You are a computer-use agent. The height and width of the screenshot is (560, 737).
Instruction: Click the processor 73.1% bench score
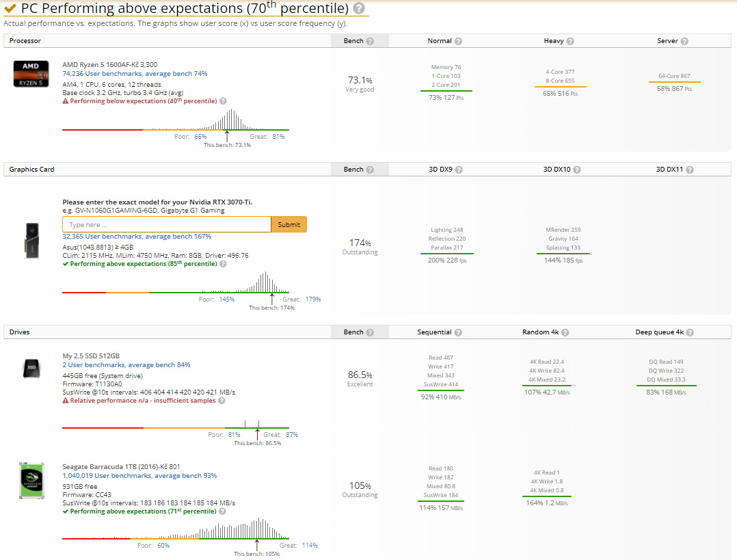pyautogui.click(x=360, y=81)
